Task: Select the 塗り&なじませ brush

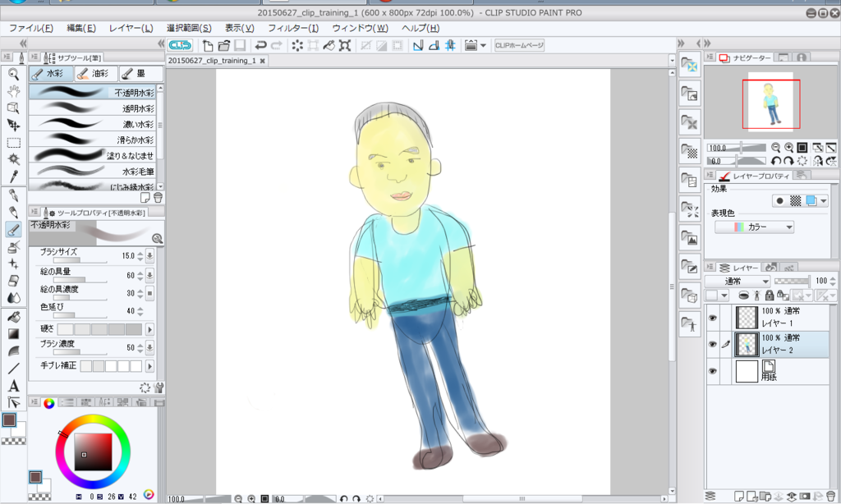Action: coord(92,155)
